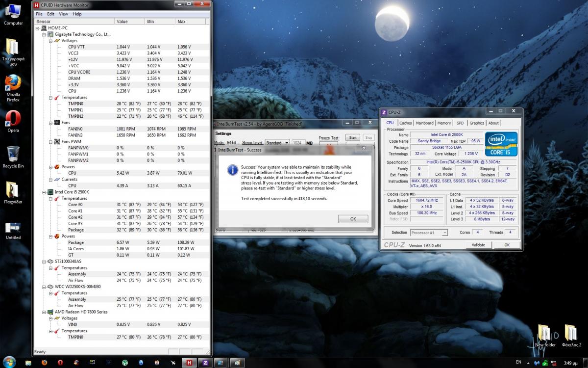The width and height of the screenshot is (588, 368).
Task: Click the ST31000340AS hard drive icon
Action: 50,262
